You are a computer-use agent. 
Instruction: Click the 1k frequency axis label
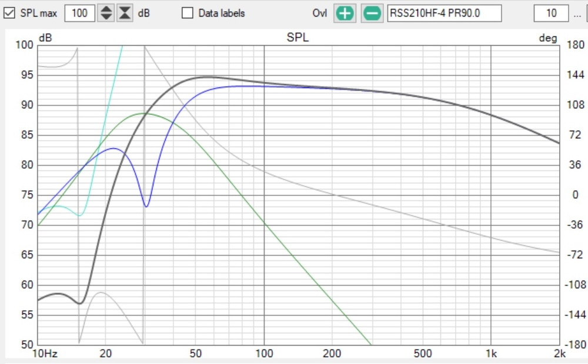click(491, 353)
